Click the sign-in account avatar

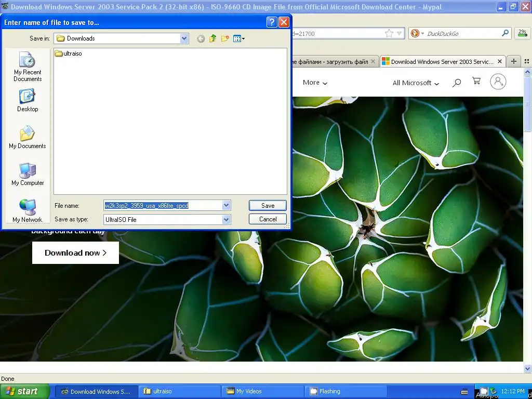498,82
